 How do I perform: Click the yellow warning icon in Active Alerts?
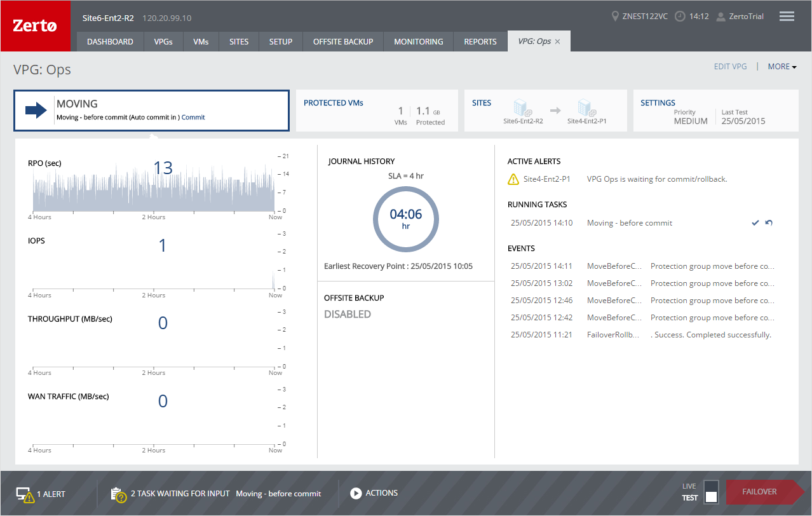513,180
